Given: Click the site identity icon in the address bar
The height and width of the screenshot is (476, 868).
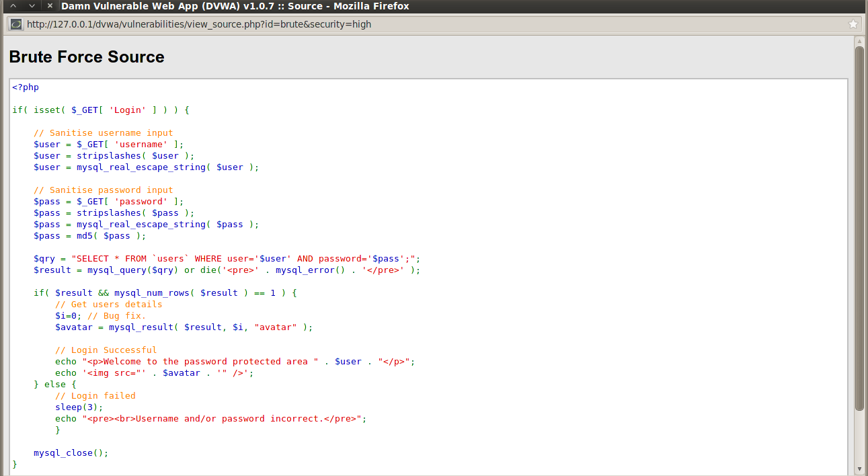Looking at the screenshot, I should pos(16,24).
